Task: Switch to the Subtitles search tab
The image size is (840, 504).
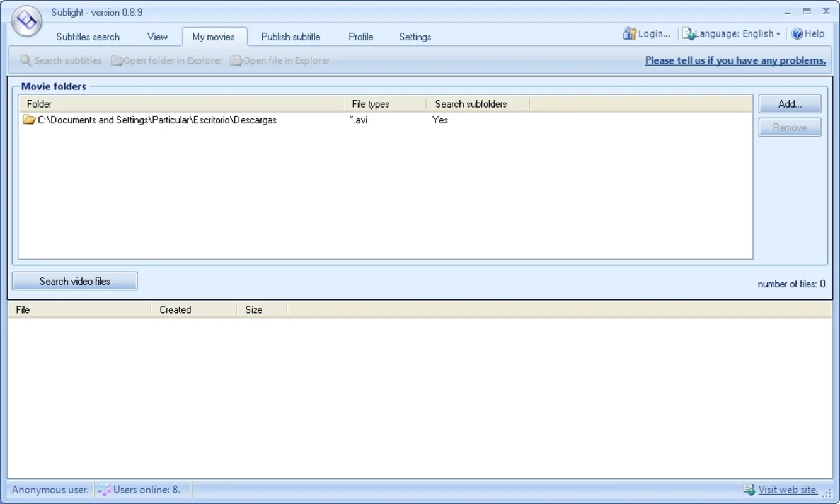Action: click(x=88, y=37)
